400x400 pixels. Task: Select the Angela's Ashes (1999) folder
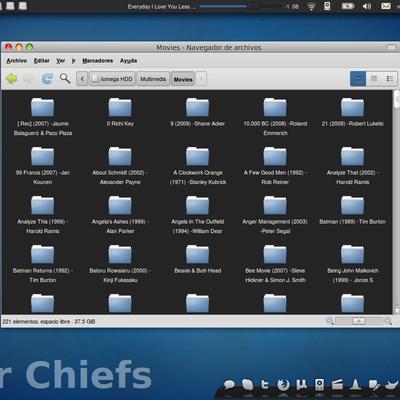(120, 215)
